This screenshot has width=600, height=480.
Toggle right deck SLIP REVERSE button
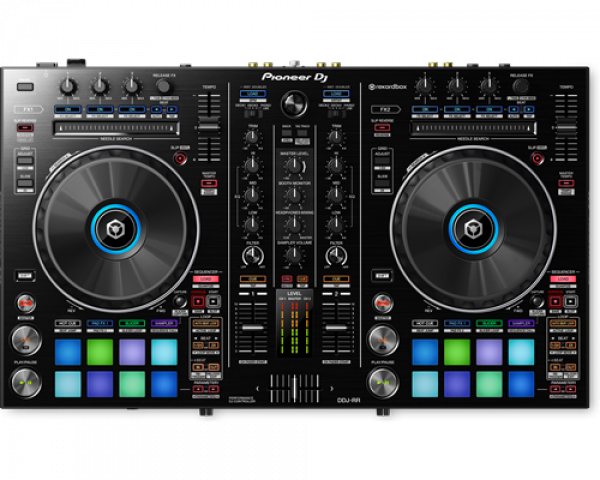(x=382, y=127)
